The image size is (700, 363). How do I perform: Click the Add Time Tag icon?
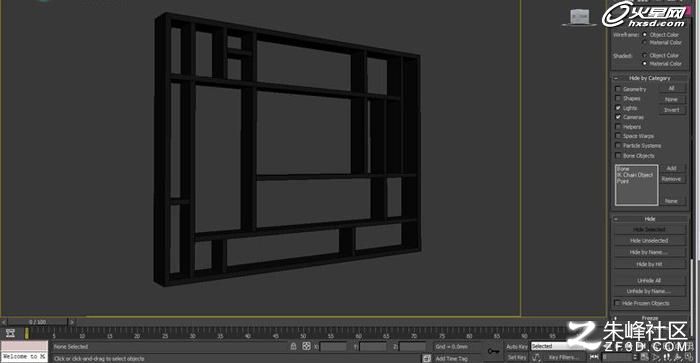point(427,358)
